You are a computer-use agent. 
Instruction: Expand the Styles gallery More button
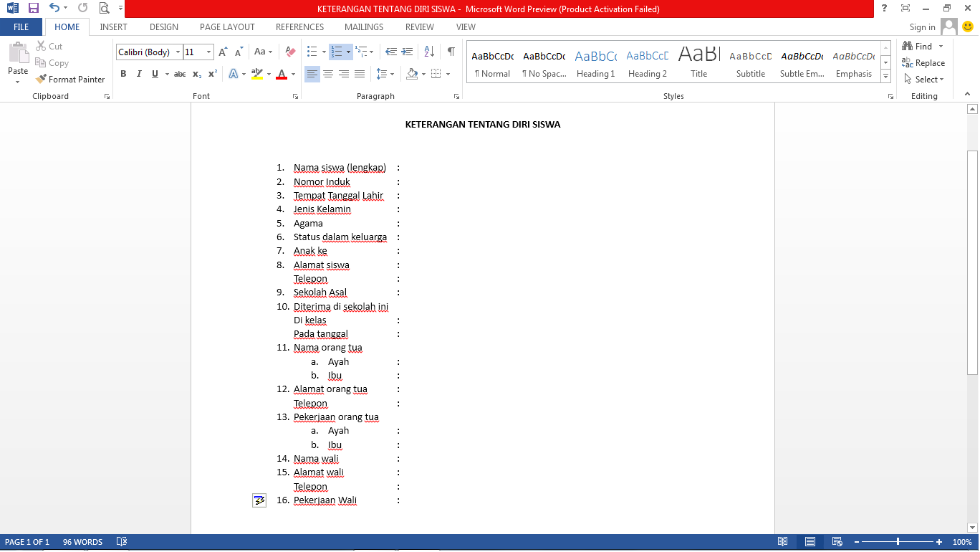click(886, 76)
